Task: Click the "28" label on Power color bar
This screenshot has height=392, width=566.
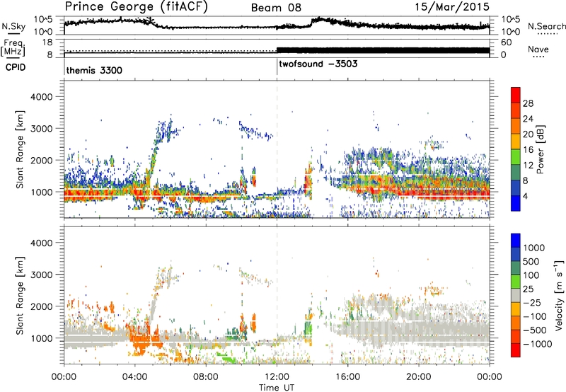Action: coord(528,103)
